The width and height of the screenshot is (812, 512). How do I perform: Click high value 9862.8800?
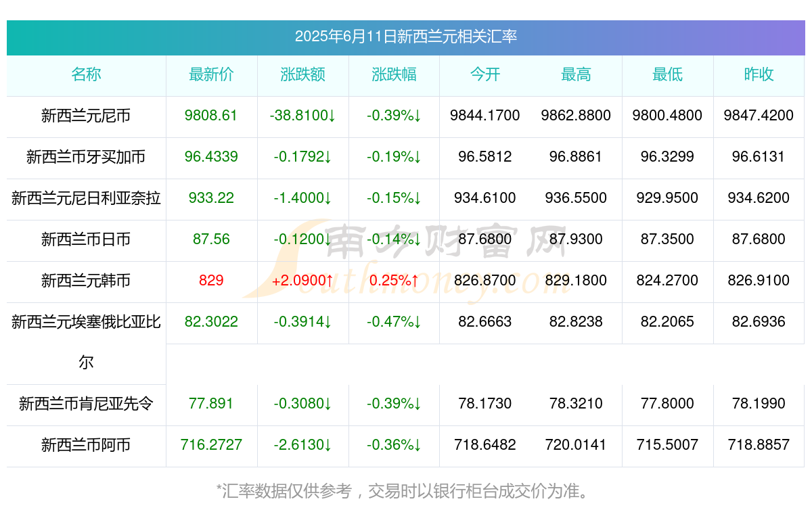point(576,116)
